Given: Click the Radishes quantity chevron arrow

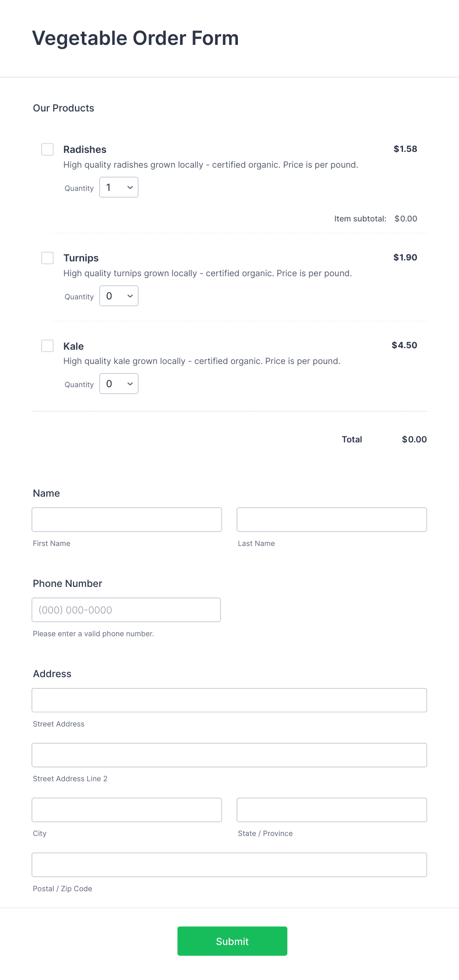Looking at the screenshot, I should (x=130, y=187).
